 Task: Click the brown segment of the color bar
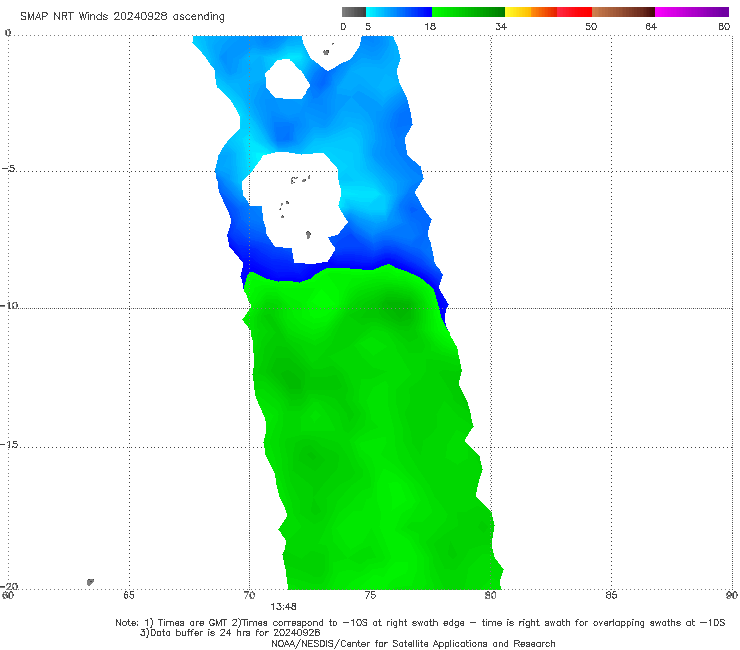(x=623, y=12)
